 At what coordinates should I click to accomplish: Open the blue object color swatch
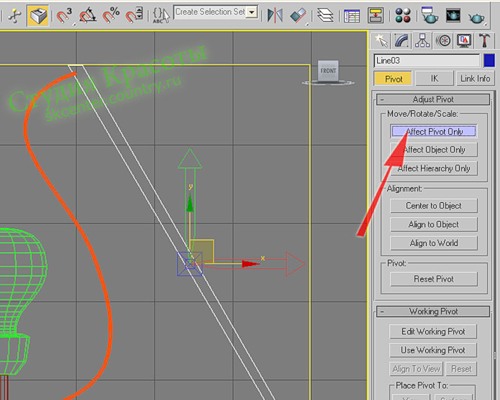pos(489,61)
